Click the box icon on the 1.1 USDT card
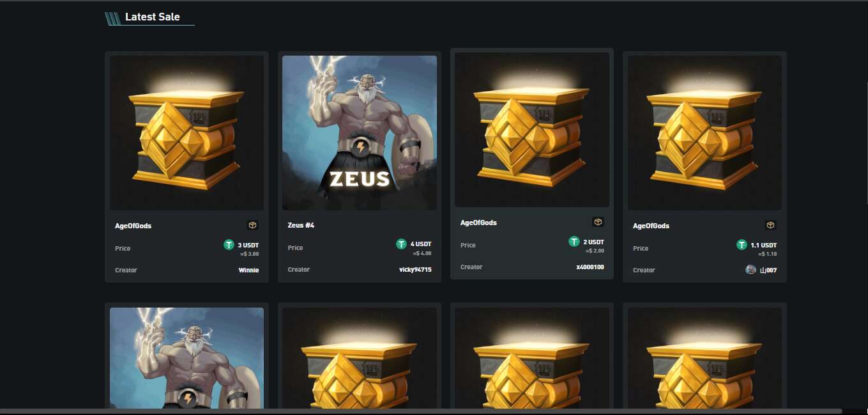Viewport: 868px width, 415px height. point(770,225)
